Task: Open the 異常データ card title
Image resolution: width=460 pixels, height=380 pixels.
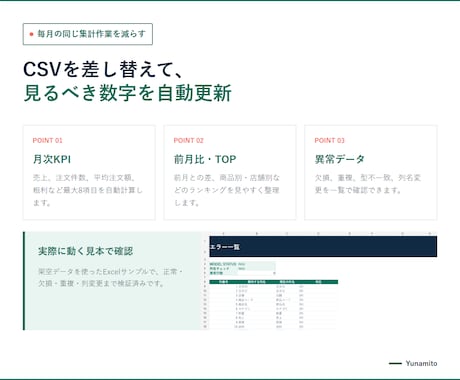Action: [x=340, y=159]
